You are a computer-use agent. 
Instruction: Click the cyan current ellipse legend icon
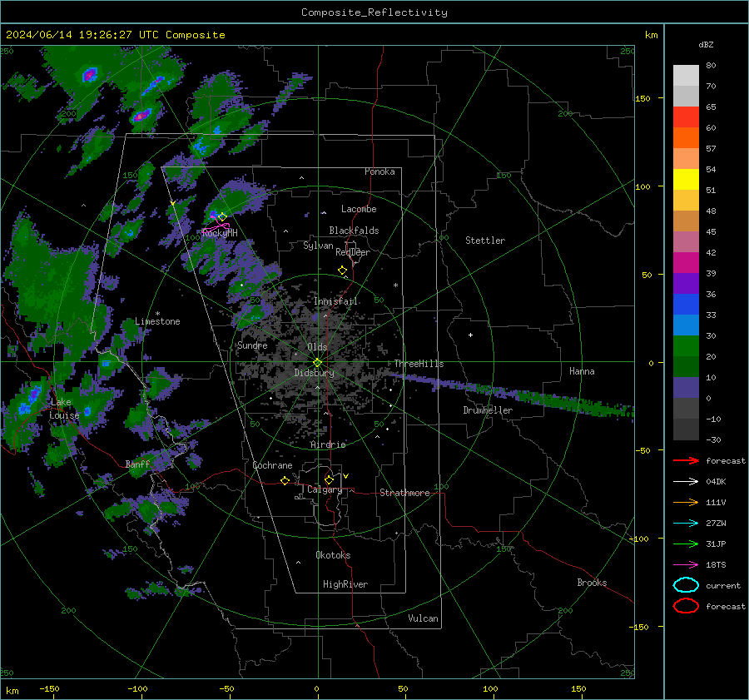pos(686,585)
